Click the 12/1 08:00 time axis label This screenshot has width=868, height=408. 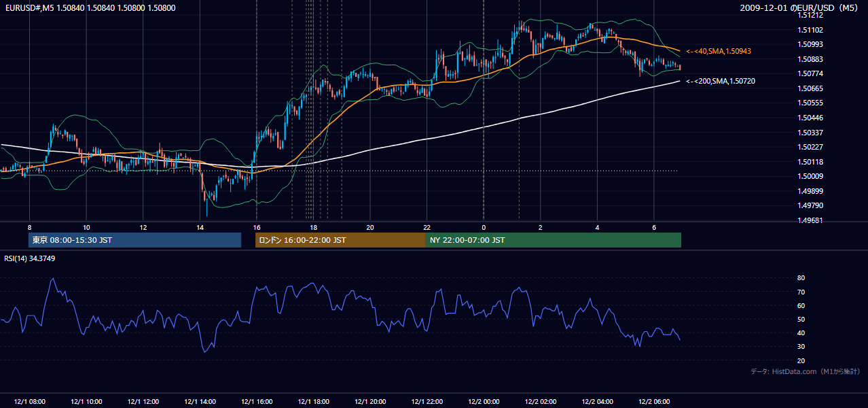(x=29, y=402)
